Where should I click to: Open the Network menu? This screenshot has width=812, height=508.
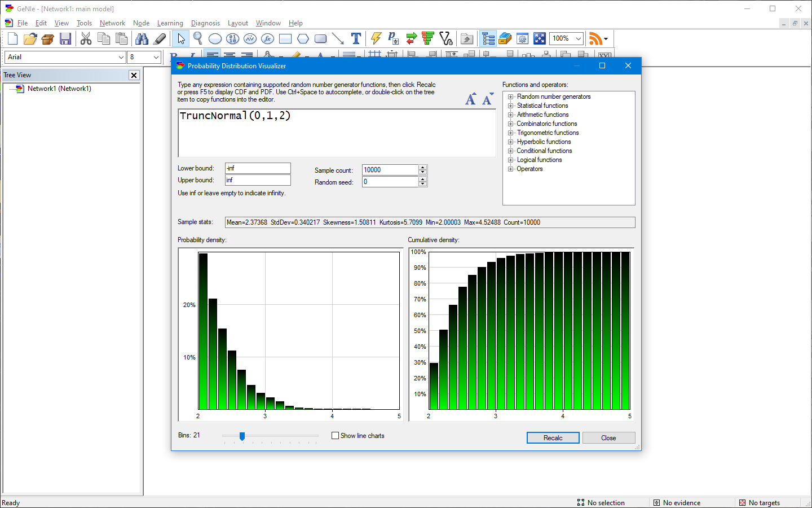tap(112, 23)
